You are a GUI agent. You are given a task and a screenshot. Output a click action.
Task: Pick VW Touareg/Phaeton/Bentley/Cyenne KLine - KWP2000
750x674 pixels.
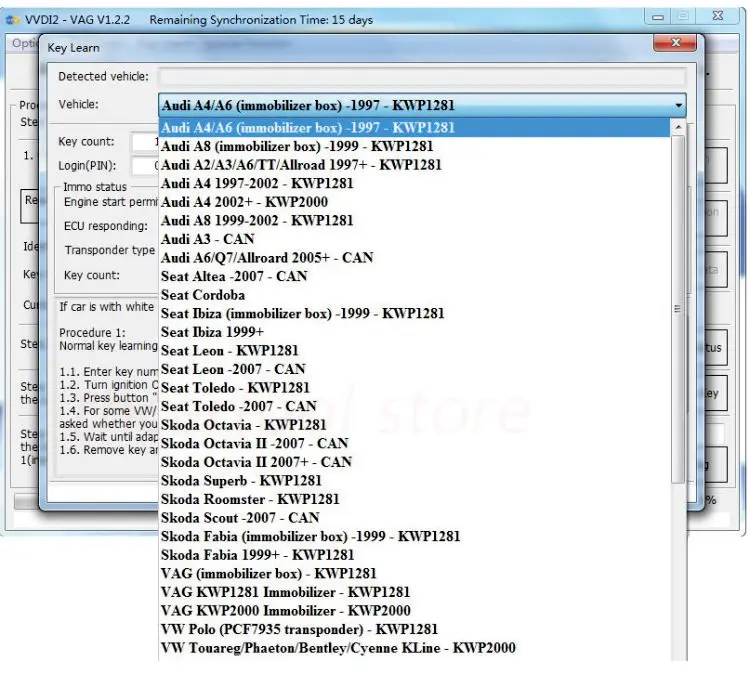(x=415, y=648)
